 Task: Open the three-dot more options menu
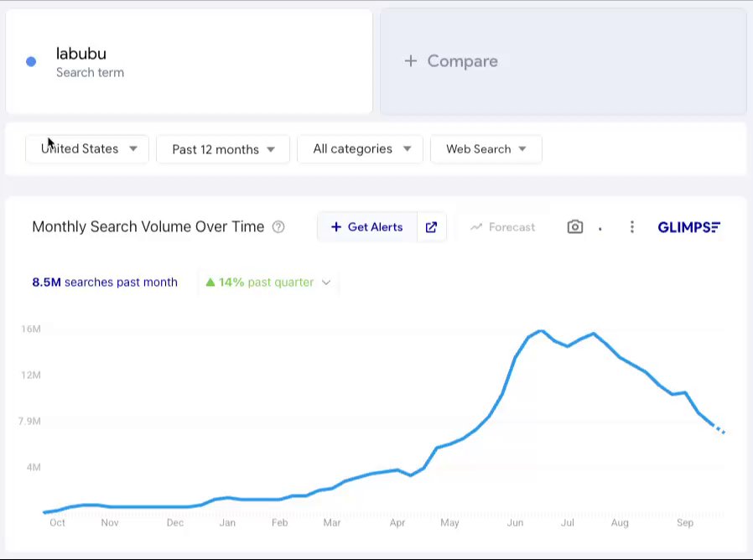coord(631,227)
